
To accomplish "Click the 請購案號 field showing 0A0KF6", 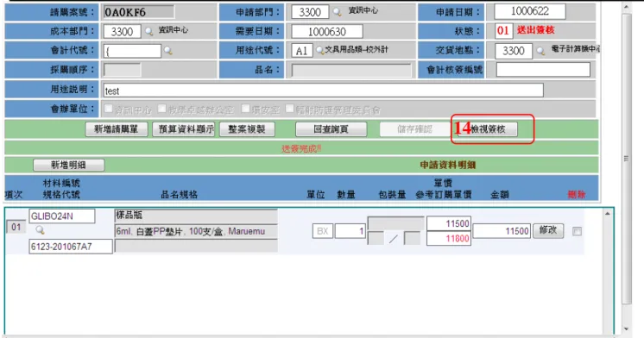I will (138, 12).
